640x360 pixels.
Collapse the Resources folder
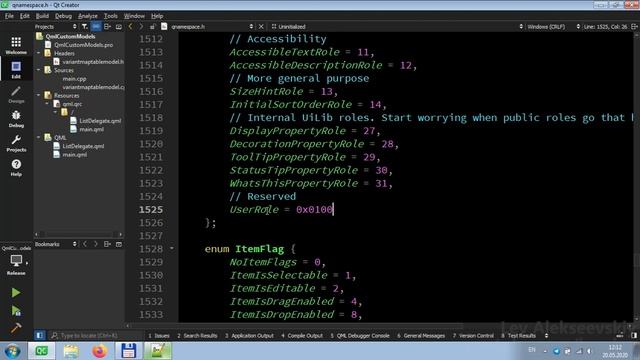(39, 95)
